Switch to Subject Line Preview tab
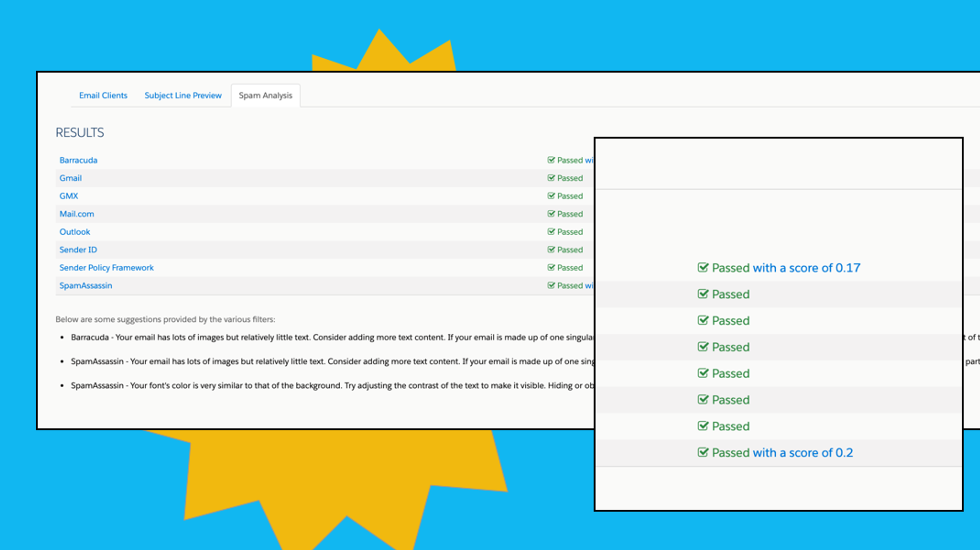The image size is (980, 550). (183, 95)
